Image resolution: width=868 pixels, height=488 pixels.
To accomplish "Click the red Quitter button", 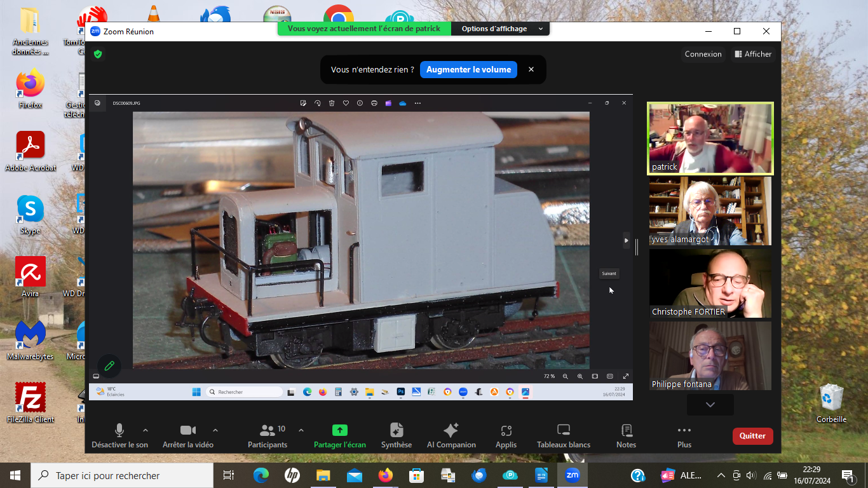I will 753,436.
